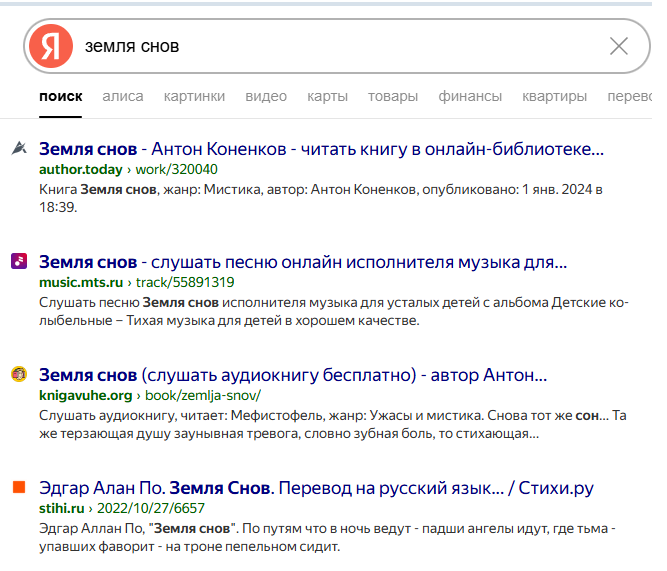The image size is (667, 571).
Task: Switch to the 'картинки' tab
Action: click(x=194, y=96)
